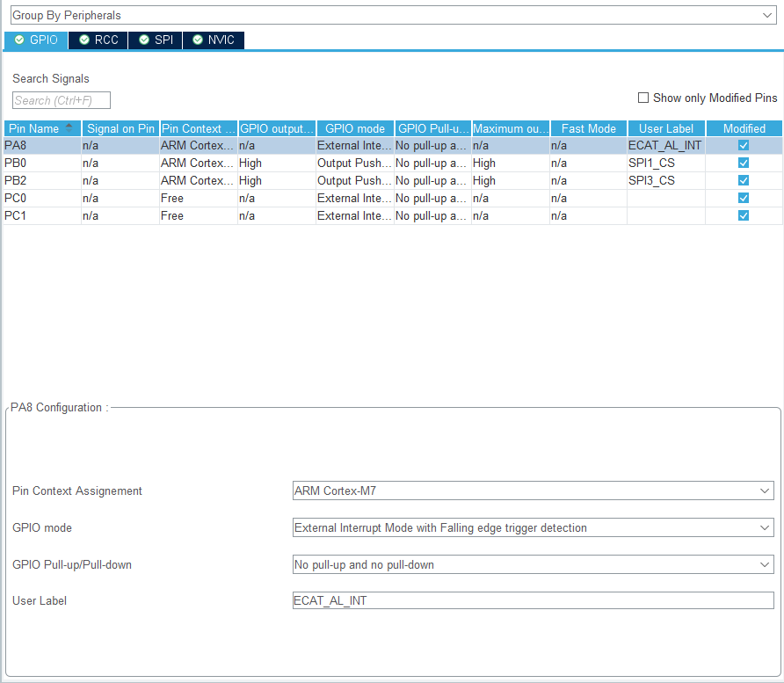Screen dimensions: 784x683
Task: Sort by Signal on Pin column header
Action: point(120,128)
